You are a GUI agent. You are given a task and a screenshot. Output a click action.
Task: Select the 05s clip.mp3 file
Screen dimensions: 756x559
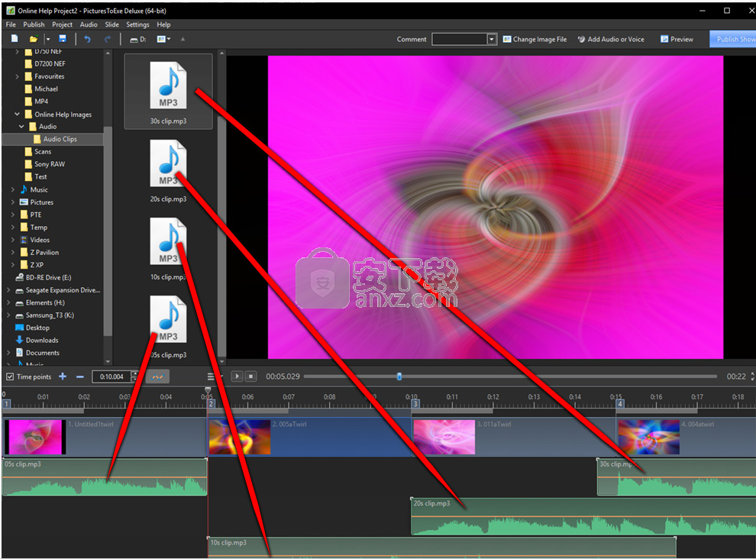[168, 327]
